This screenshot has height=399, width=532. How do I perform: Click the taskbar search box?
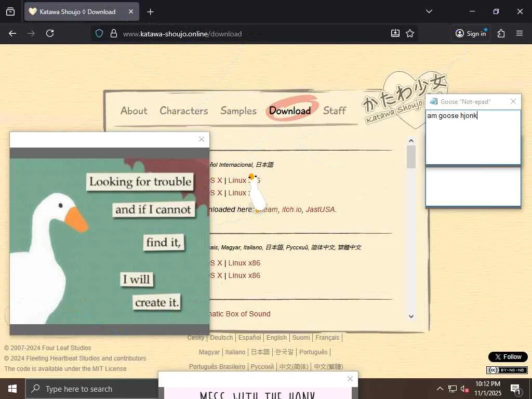point(91,389)
